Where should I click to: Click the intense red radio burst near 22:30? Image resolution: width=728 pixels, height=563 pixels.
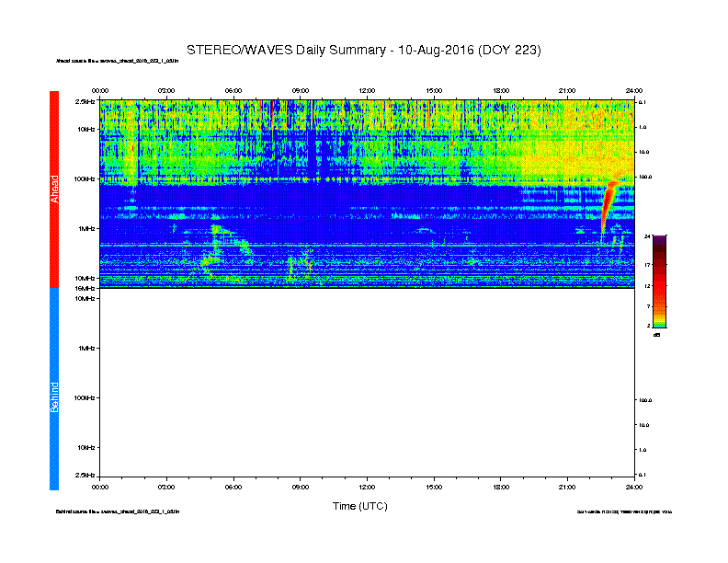[x=608, y=207]
